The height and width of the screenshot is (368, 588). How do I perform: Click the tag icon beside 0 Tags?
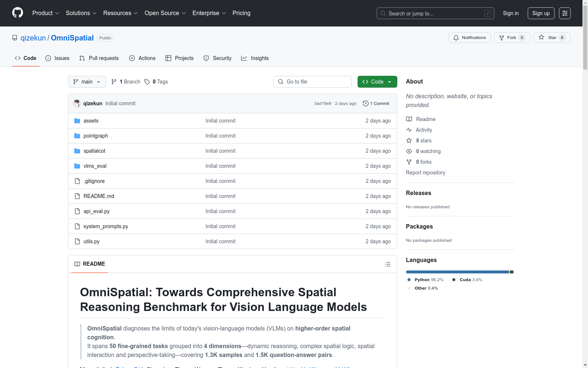coord(147,82)
